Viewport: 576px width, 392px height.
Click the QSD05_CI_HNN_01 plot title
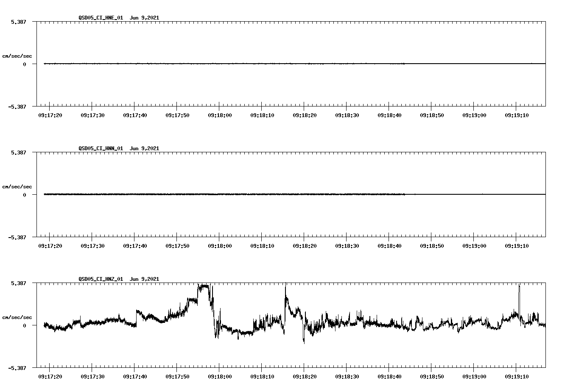click(x=119, y=148)
